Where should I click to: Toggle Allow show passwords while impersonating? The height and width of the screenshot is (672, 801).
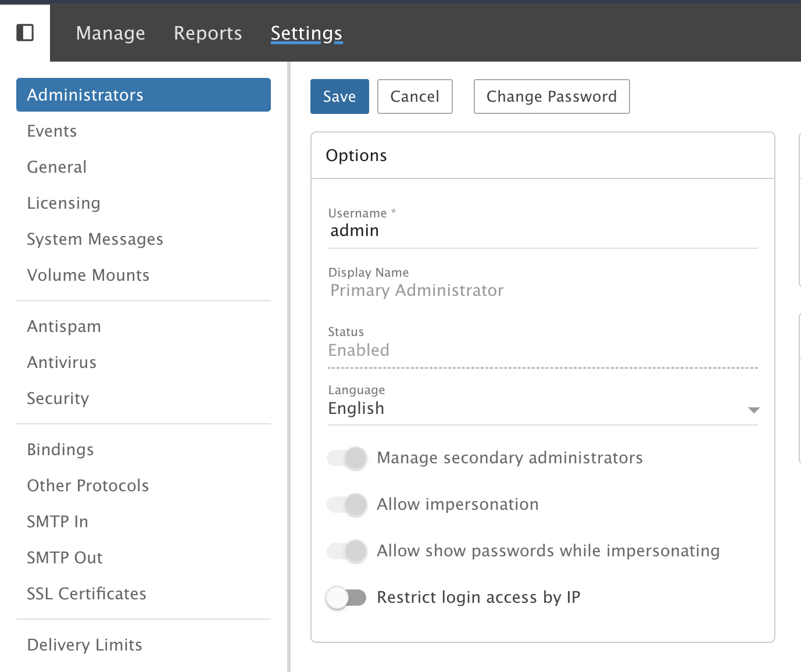tap(347, 551)
